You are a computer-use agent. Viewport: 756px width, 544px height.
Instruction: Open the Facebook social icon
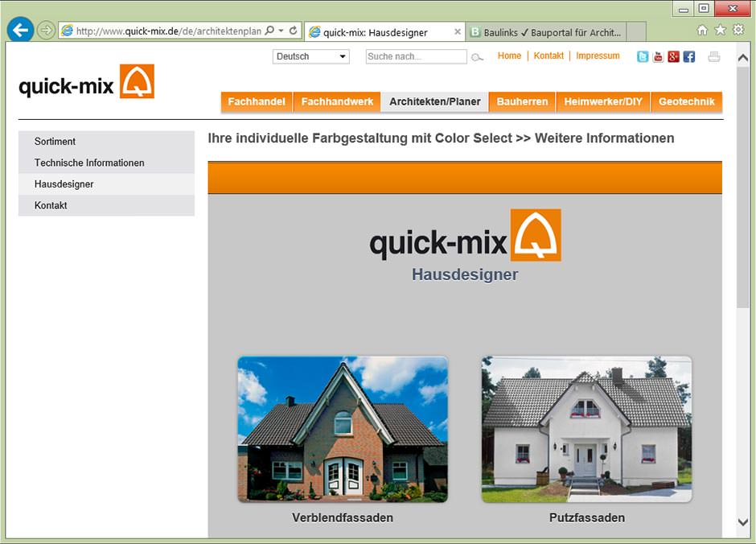(x=689, y=57)
